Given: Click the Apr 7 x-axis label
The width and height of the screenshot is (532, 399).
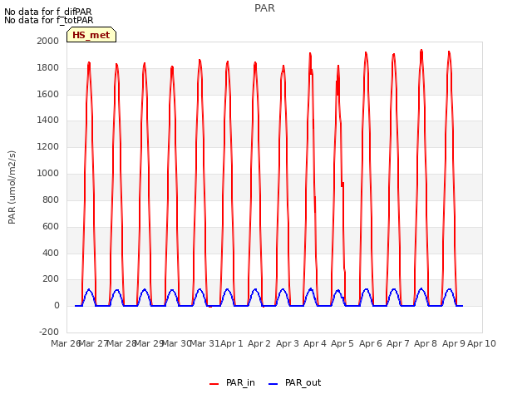Looking at the screenshot, I should pos(398,343).
